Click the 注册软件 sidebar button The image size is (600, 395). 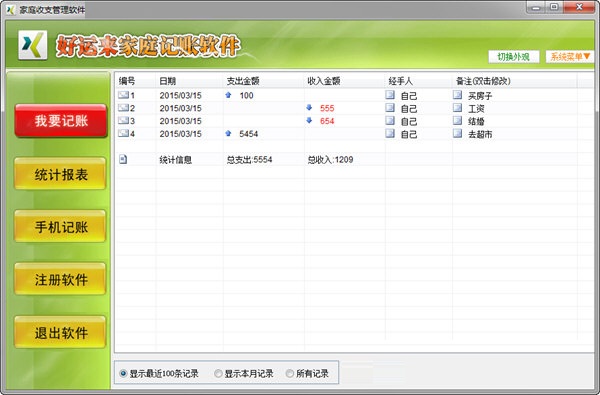pyautogui.click(x=60, y=279)
